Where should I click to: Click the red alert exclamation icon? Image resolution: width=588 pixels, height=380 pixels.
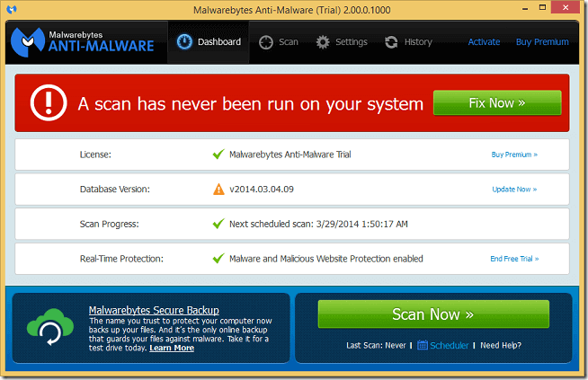click(49, 102)
